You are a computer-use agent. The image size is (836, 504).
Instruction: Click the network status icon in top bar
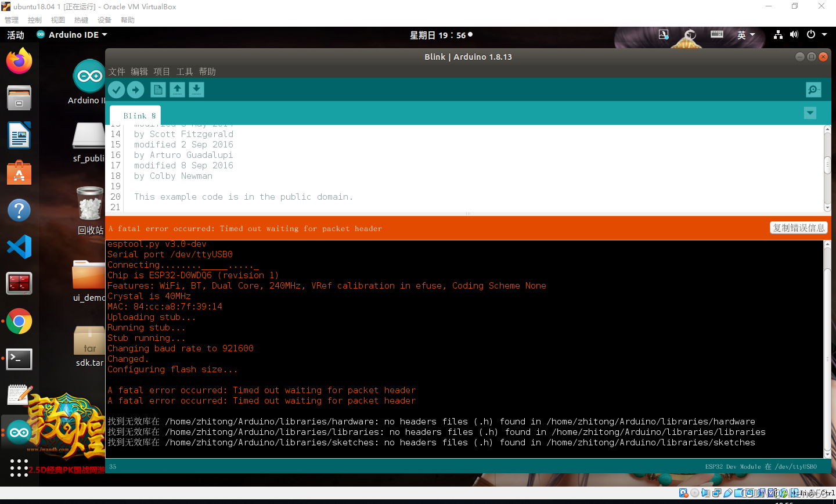[778, 35]
